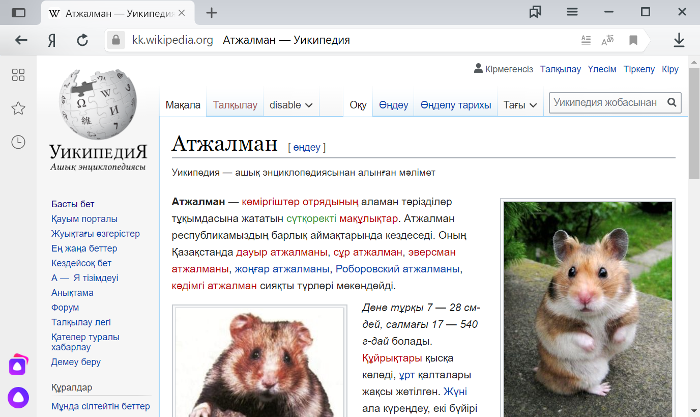Open the tableau grid icon in the sidebar
The width and height of the screenshot is (700, 417).
18,75
